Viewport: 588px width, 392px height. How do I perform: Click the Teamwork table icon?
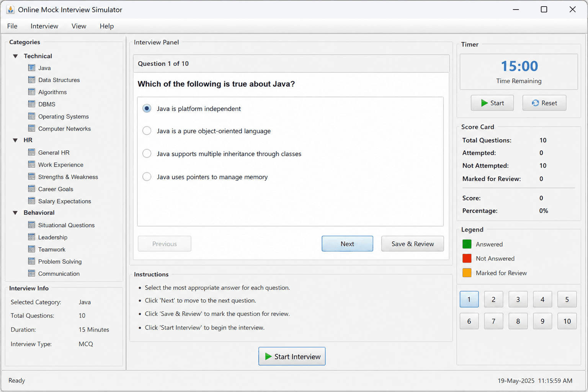click(32, 249)
